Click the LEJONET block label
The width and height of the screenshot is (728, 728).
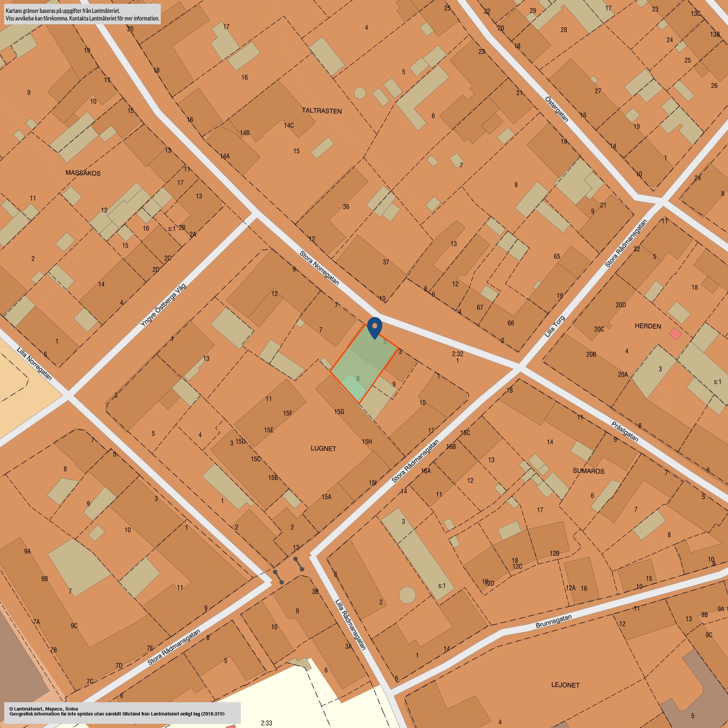[565, 685]
